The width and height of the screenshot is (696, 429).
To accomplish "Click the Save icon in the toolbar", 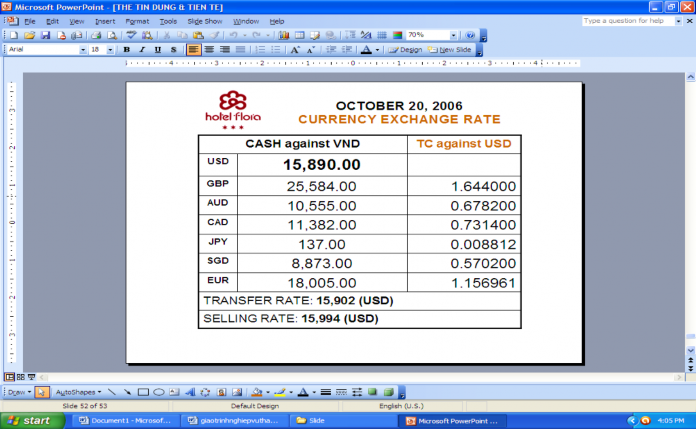I will coord(45,35).
